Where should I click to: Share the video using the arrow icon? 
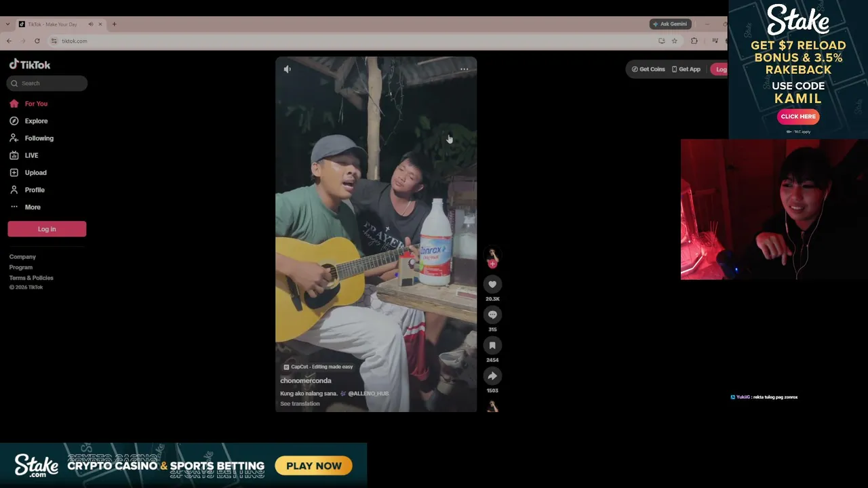click(x=492, y=375)
